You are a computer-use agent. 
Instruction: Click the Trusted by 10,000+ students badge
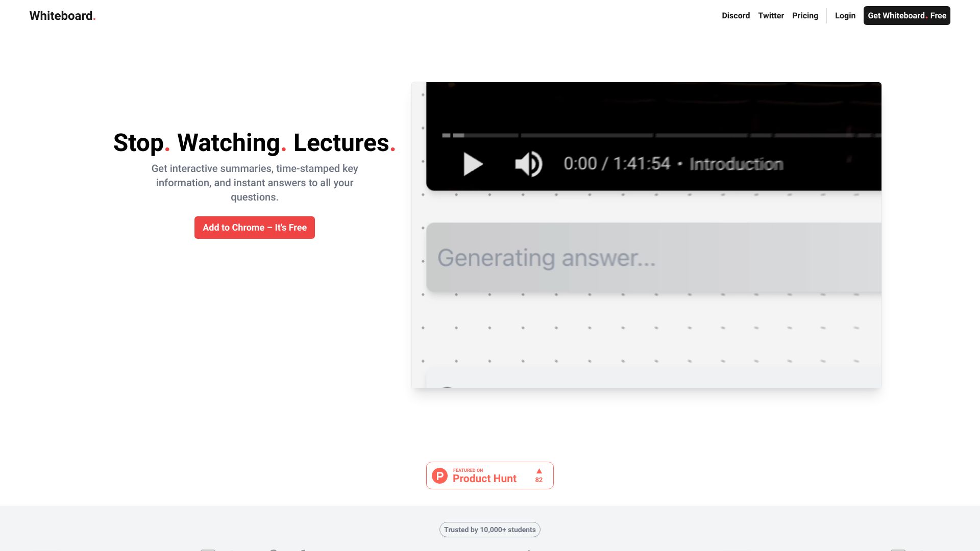[x=489, y=530]
